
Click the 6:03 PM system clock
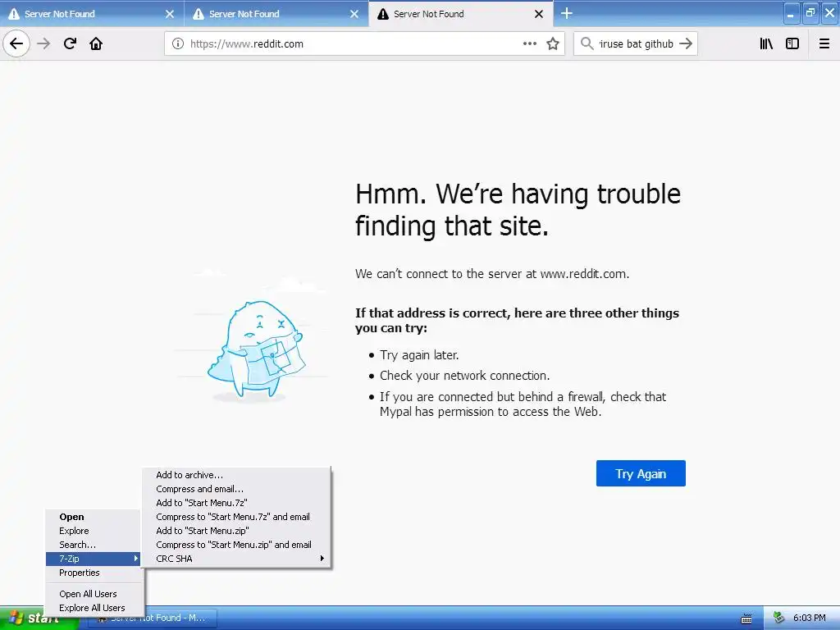pyautogui.click(x=810, y=619)
